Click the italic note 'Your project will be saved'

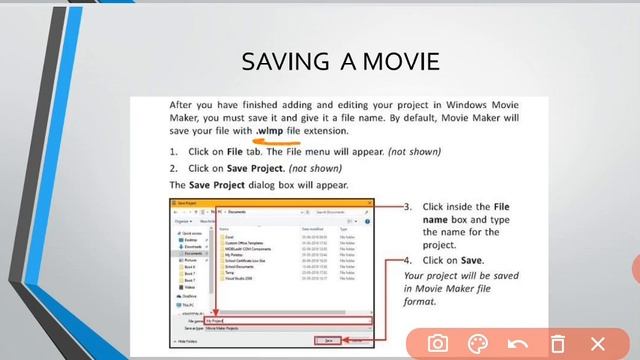tap(461, 276)
